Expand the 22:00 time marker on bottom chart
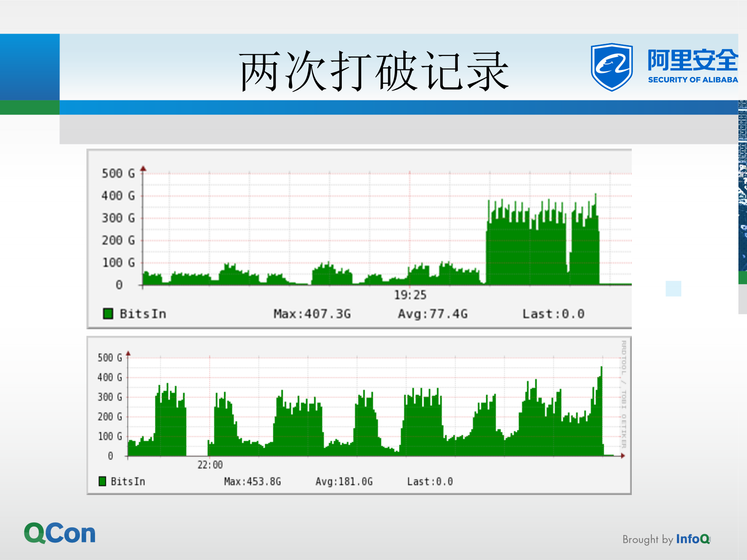Screen dimensions: 747x560 click(209, 464)
